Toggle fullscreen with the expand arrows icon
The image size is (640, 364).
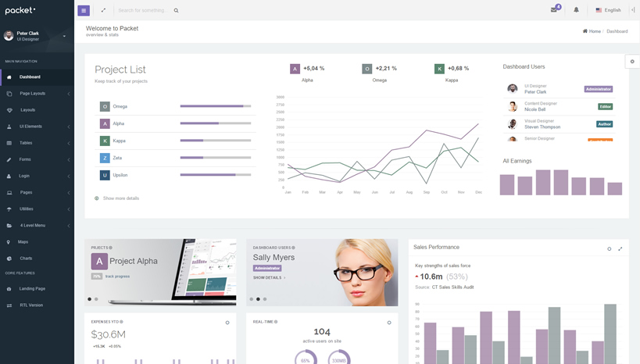[x=103, y=10]
